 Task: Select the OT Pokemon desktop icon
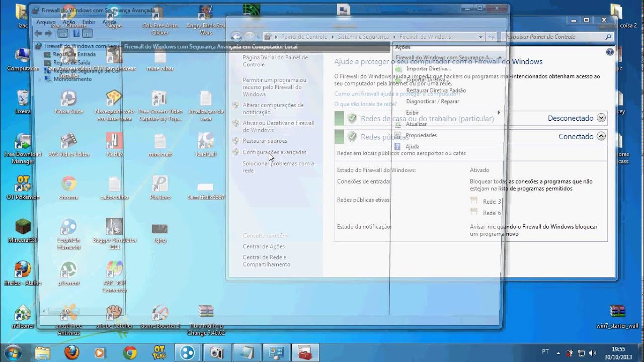(23, 188)
